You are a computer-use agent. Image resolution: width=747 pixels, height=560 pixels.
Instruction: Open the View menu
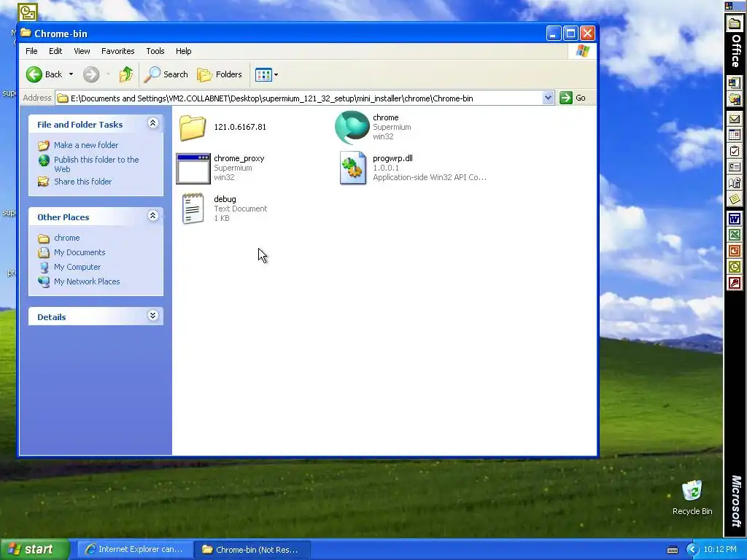click(82, 51)
